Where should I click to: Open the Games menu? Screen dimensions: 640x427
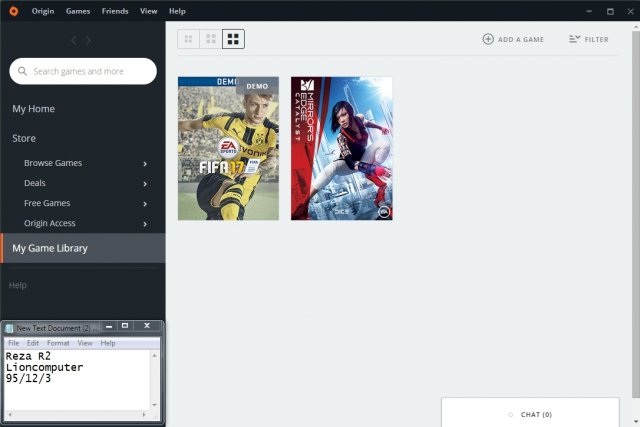(x=78, y=11)
